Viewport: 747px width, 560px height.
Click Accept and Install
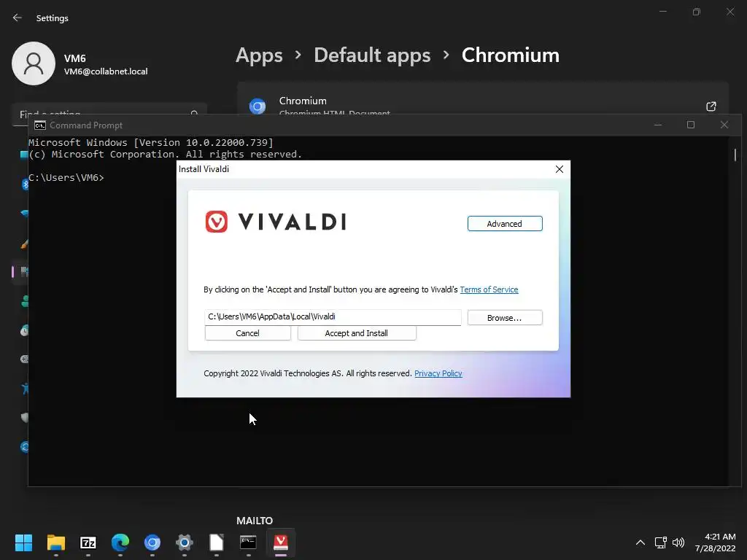tap(356, 332)
